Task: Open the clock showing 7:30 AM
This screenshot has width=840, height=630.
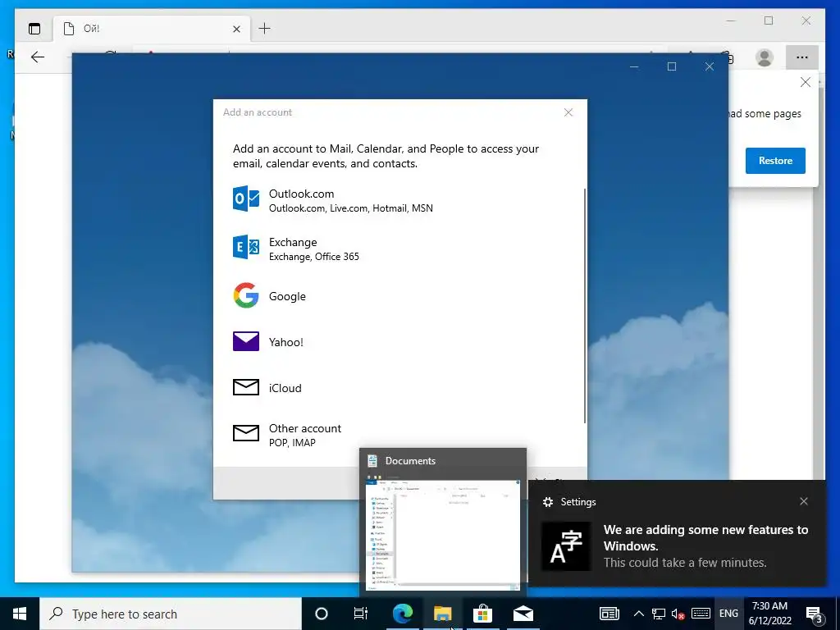Action: (x=769, y=614)
